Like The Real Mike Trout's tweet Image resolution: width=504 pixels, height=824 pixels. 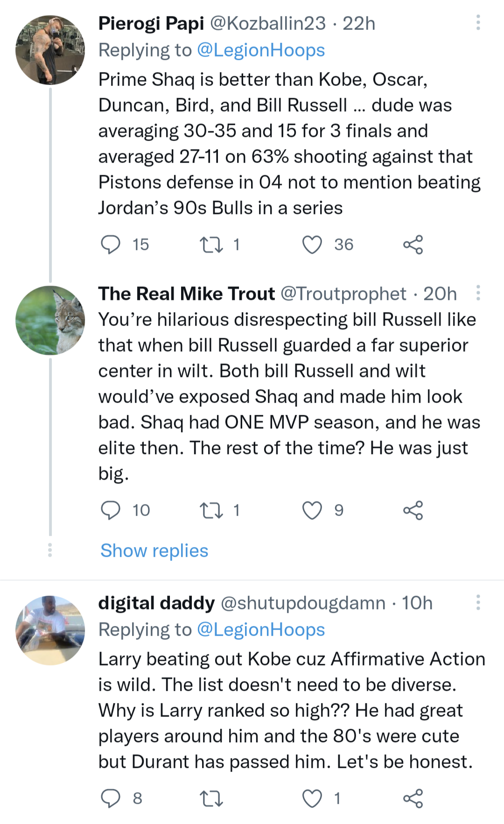click(312, 510)
